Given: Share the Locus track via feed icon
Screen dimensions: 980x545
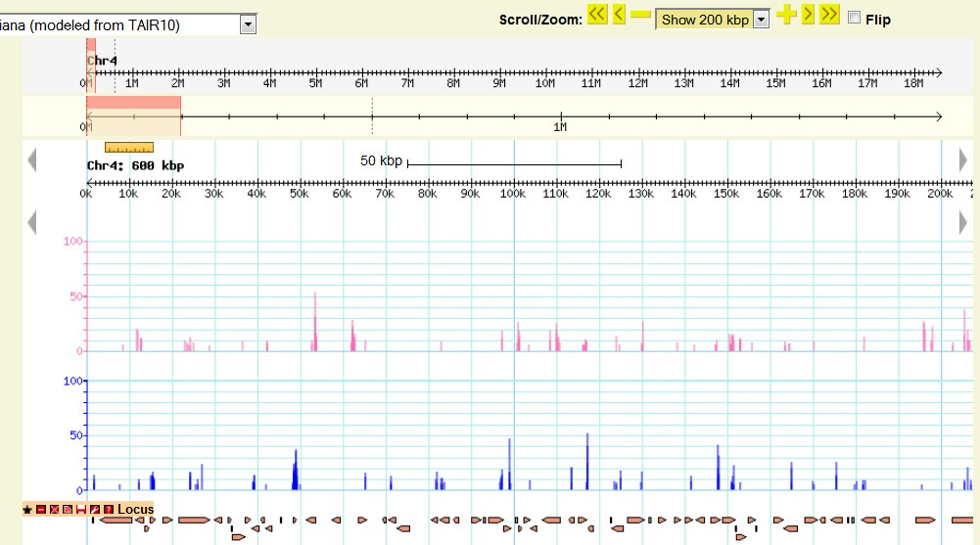Looking at the screenshot, I should pos(68,510).
